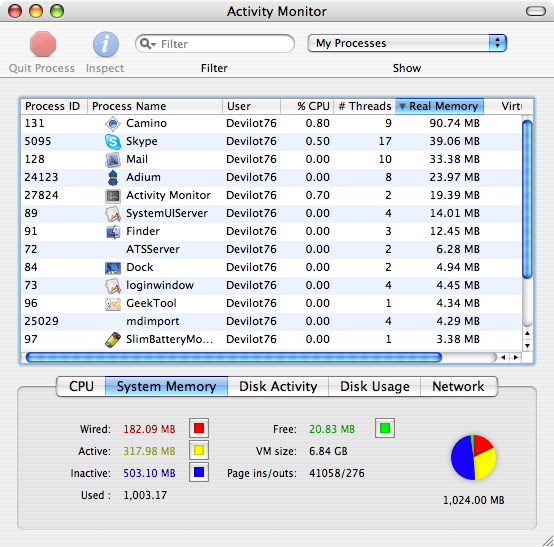554x547 pixels.
Task: Select the Camino app icon
Action: 113,124
